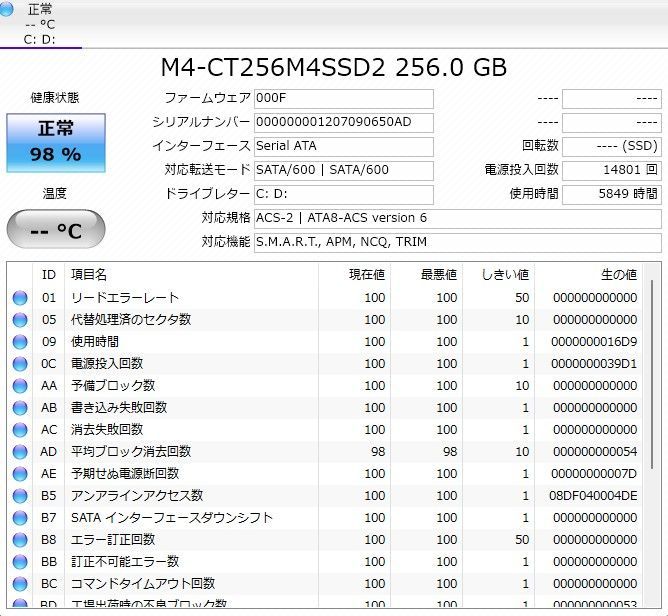Click the serial number field 00000000120709065OAD

(343, 122)
